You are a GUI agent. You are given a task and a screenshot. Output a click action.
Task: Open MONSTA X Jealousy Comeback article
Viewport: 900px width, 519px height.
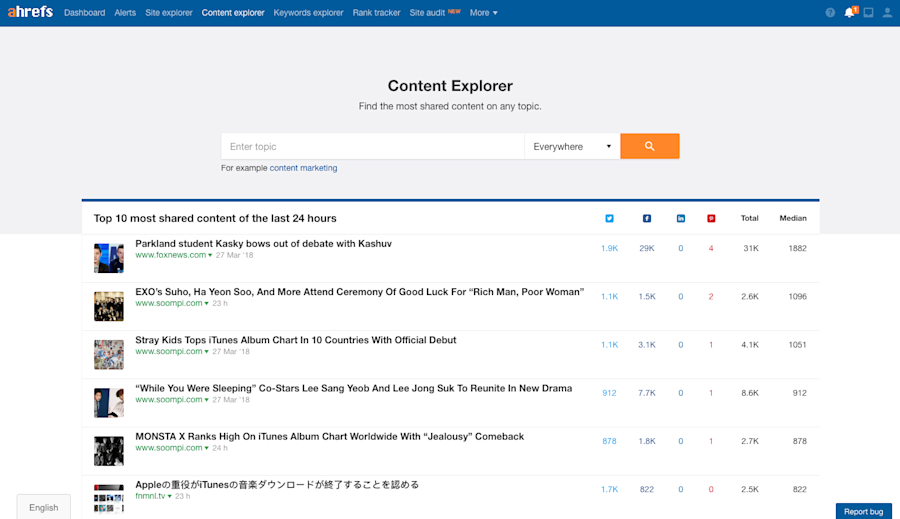(329, 436)
